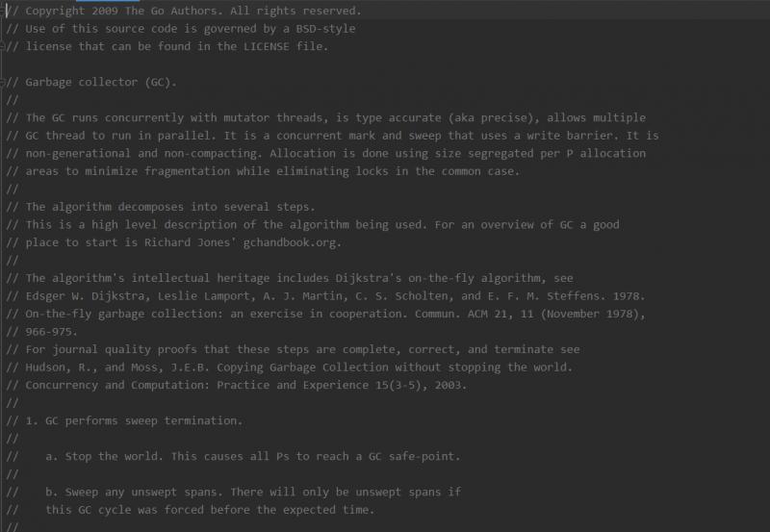Click "BSD-style" in the license comment

click(323, 29)
